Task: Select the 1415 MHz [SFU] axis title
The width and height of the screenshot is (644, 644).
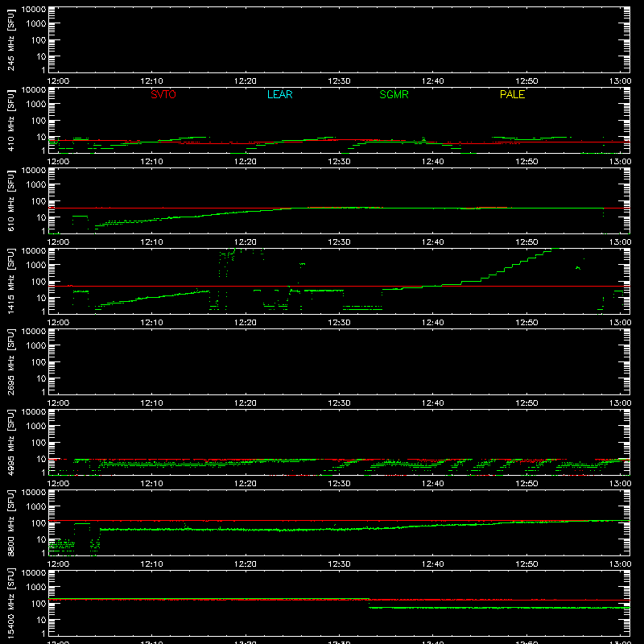Action: coord(11,281)
